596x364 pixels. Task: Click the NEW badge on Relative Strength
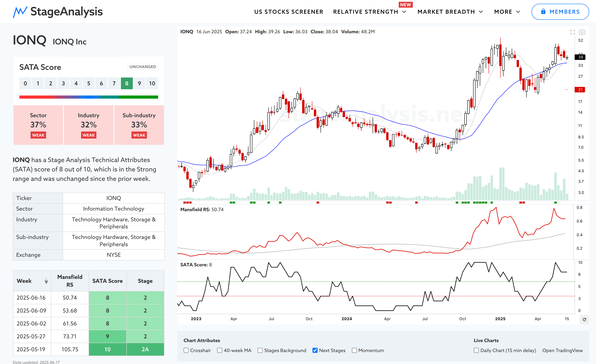(405, 5)
